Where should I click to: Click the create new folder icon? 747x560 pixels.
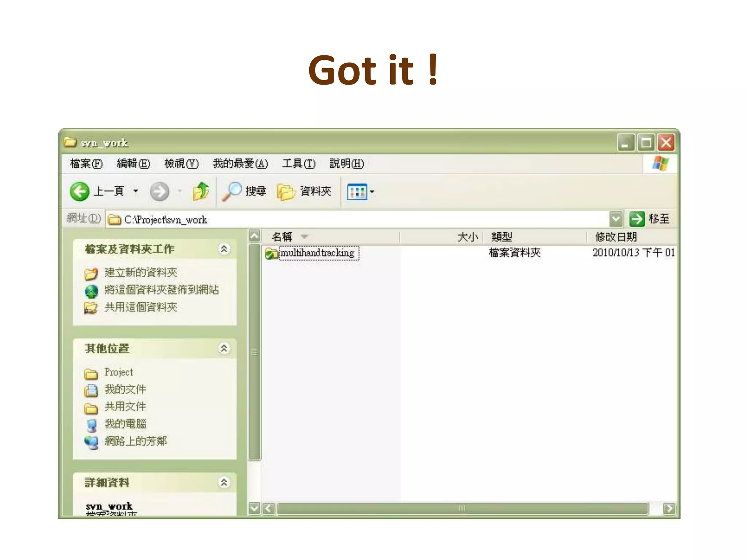pos(91,273)
